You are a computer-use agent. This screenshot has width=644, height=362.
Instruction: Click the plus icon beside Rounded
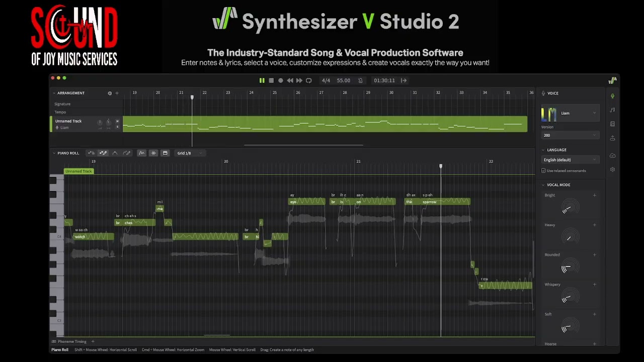pyautogui.click(x=595, y=254)
